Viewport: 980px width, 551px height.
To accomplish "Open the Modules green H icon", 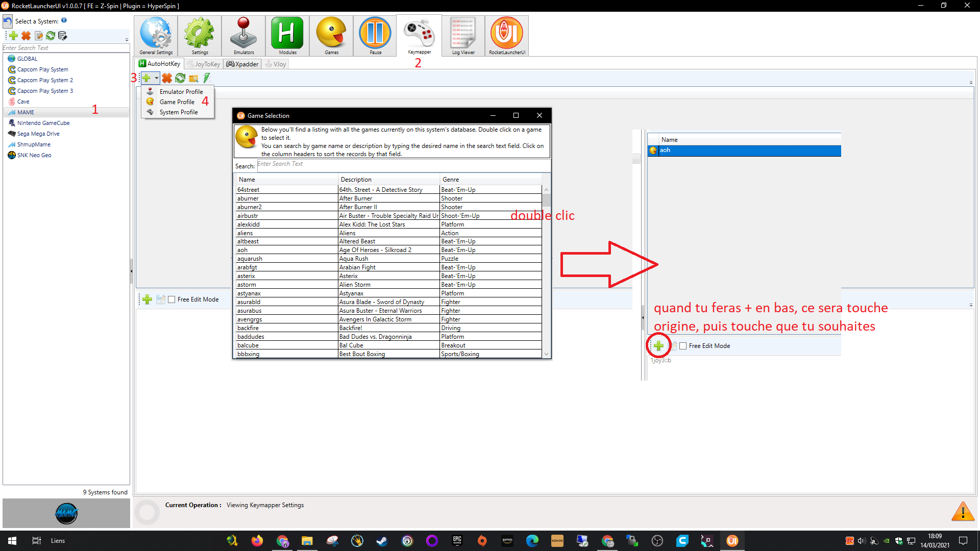I will [x=287, y=35].
